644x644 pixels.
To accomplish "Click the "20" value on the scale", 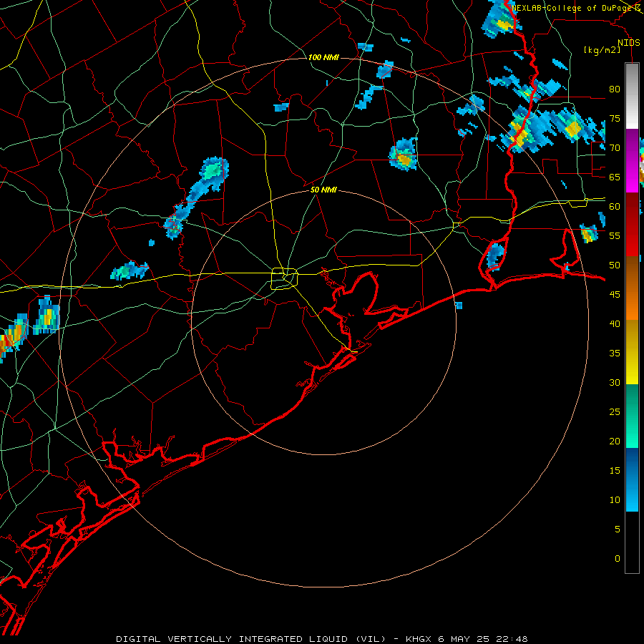I will 615,441.
